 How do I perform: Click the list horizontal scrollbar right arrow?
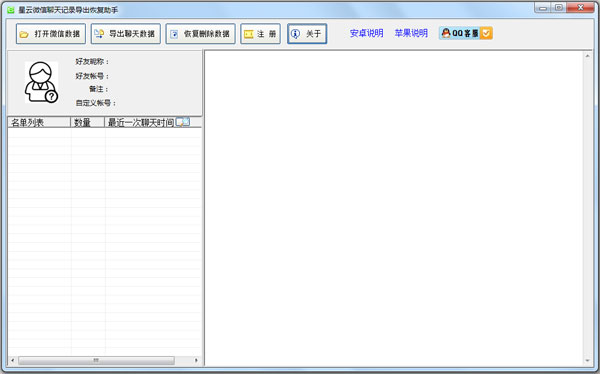(196, 360)
